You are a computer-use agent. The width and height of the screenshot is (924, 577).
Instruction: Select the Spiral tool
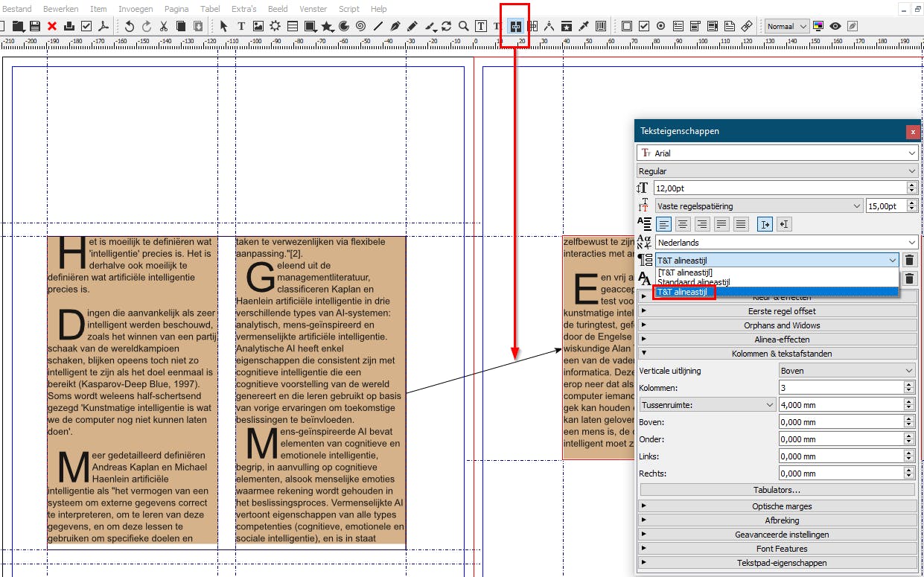click(x=360, y=26)
